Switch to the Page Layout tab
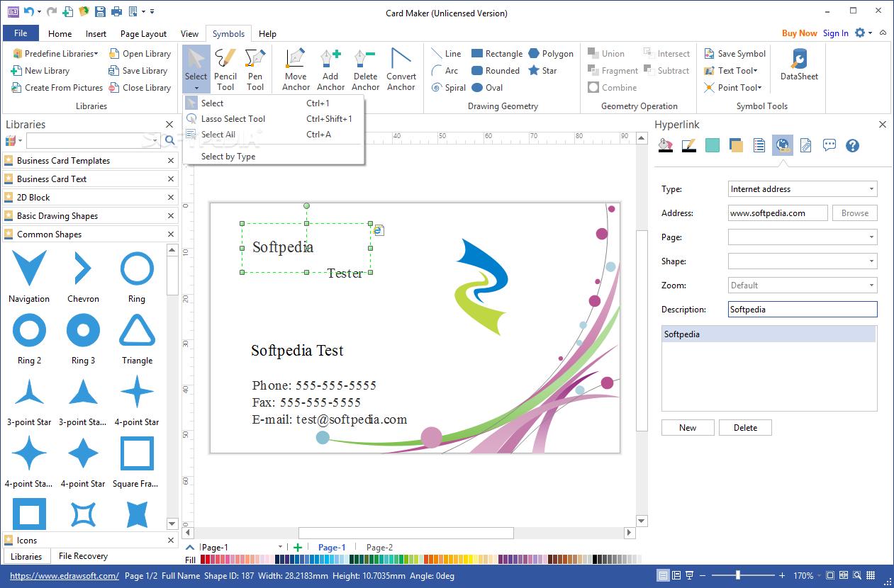Viewport: 894px width, 588px height. point(143,34)
